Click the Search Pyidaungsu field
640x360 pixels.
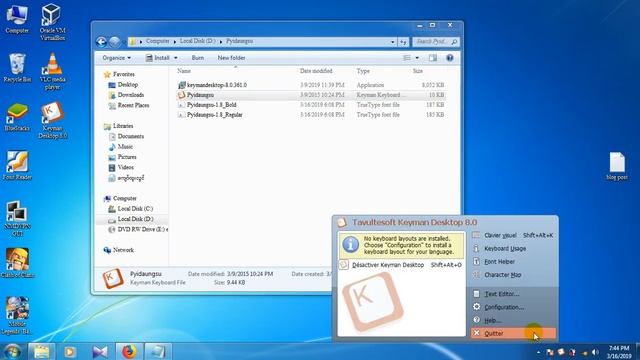[435, 42]
